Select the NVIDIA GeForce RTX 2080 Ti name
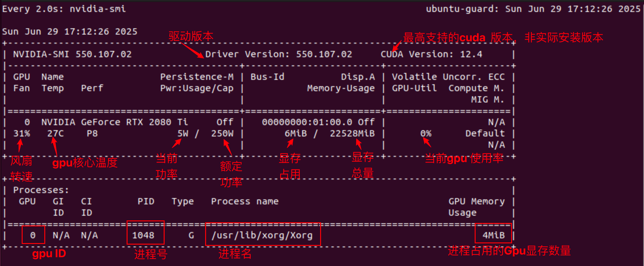Image resolution: width=644 pixels, height=266 pixels. tap(114, 122)
